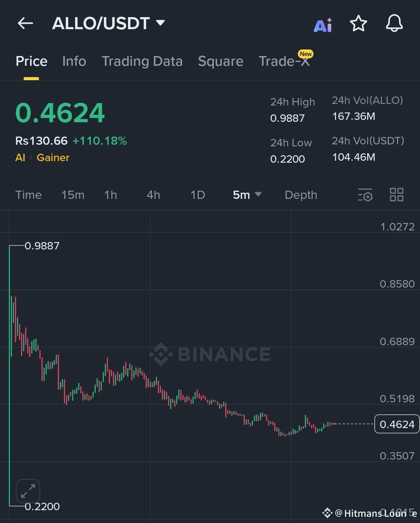This screenshot has width=420, height=523.
Task: Switch to the Price tab
Action: click(x=31, y=61)
